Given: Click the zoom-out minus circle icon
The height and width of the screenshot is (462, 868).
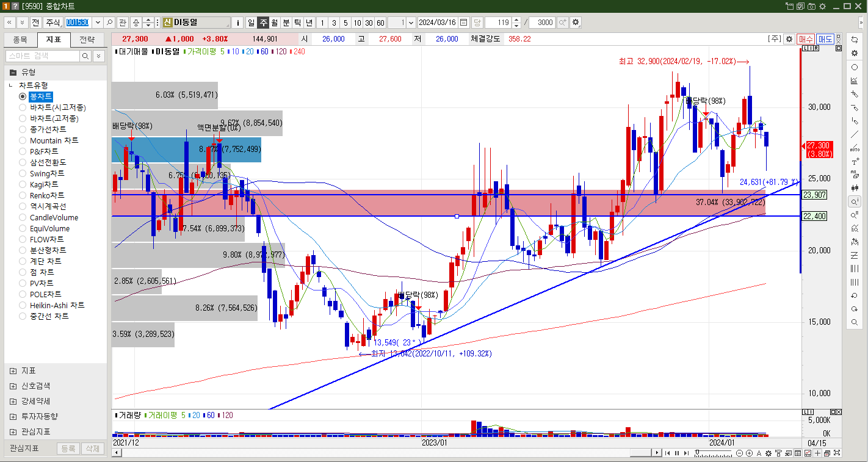Looking at the screenshot, I should tap(740, 453).
